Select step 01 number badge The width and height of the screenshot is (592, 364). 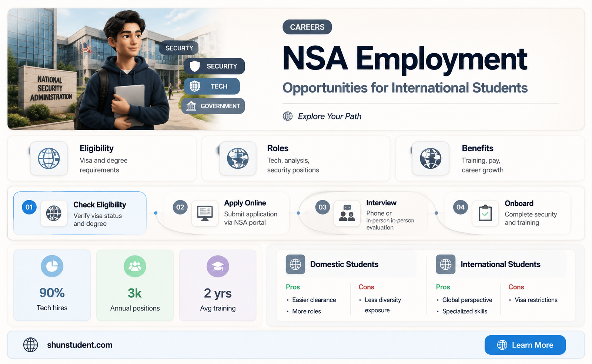(29, 207)
